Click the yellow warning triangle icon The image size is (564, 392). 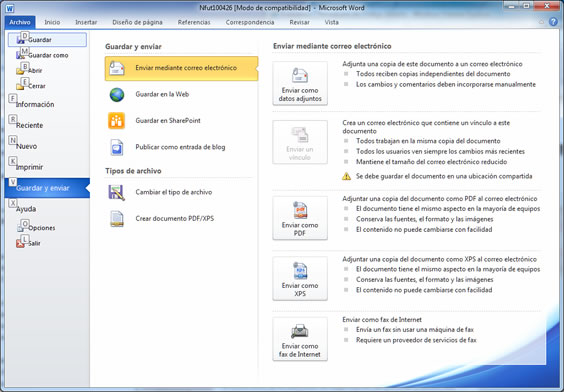[346, 176]
